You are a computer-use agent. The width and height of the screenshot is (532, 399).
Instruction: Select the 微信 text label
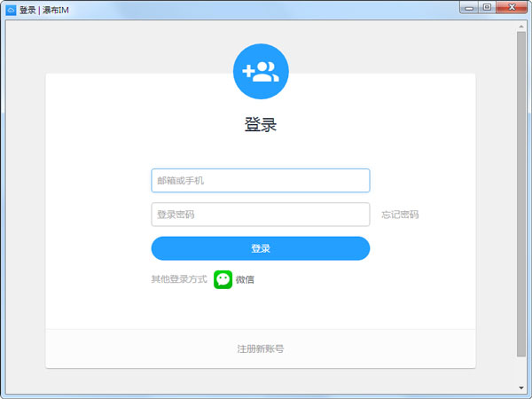(x=245, y=279)
